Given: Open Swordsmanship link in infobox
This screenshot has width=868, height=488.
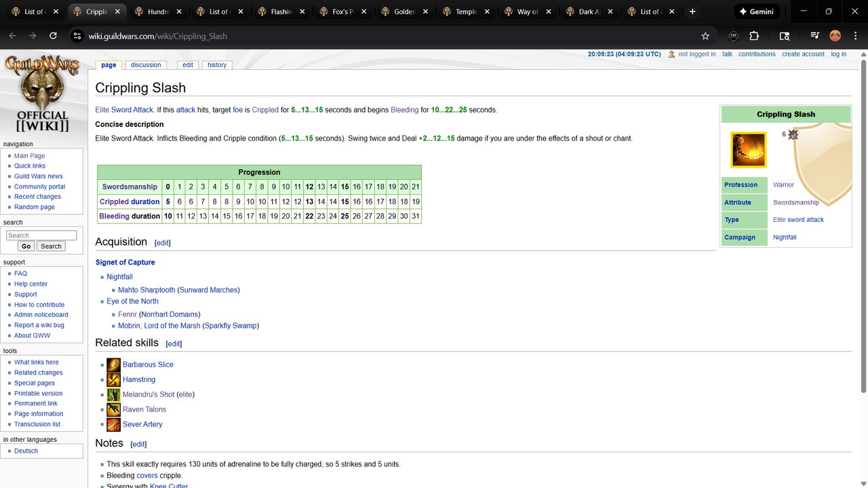Looking at the screenshot, I should 796,202.
